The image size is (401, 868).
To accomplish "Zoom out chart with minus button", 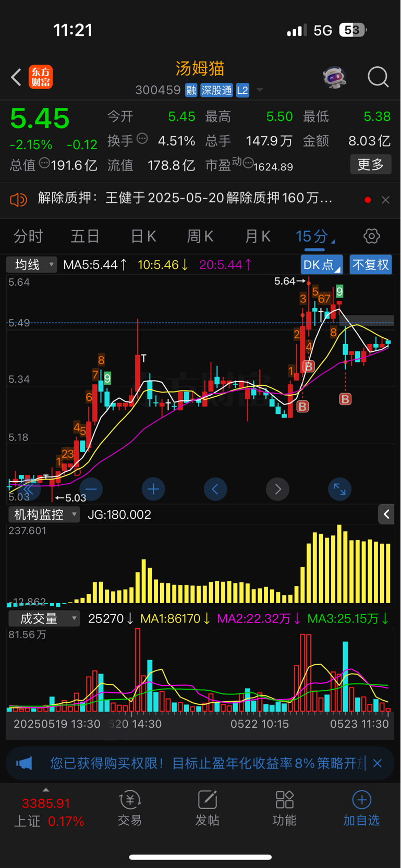I will pyautogui.click(x=91, y=489).
